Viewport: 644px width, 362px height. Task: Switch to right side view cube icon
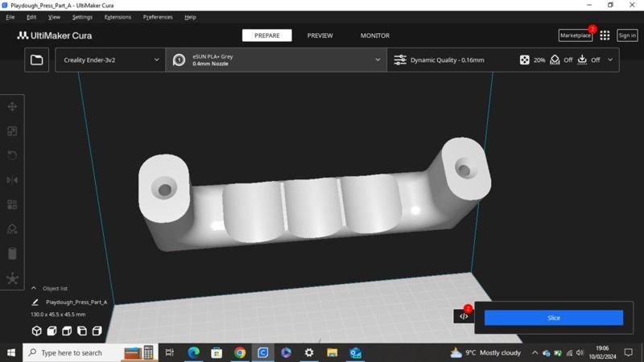97,331
